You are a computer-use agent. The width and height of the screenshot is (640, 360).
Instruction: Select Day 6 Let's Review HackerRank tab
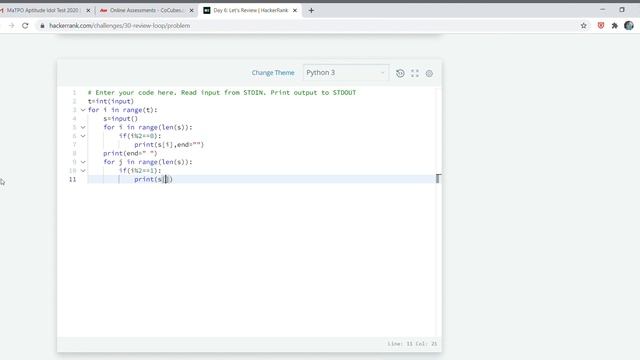[x=250, y=10]
